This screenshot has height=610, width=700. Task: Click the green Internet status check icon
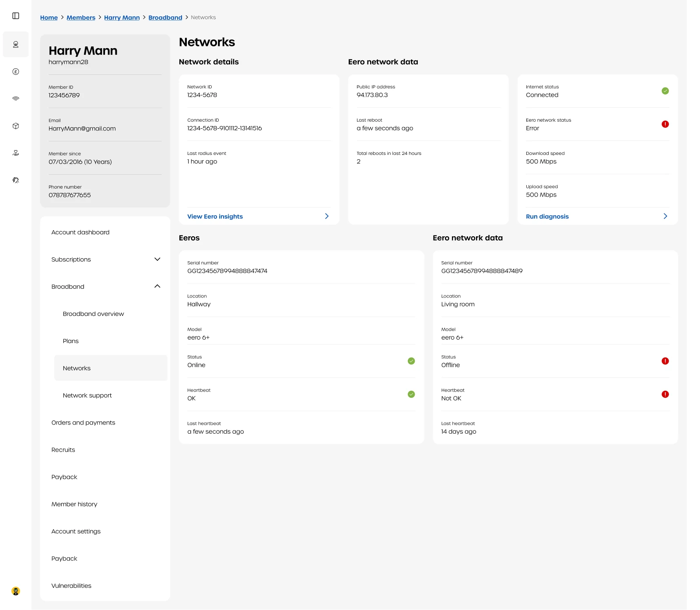tap(665, 91)
